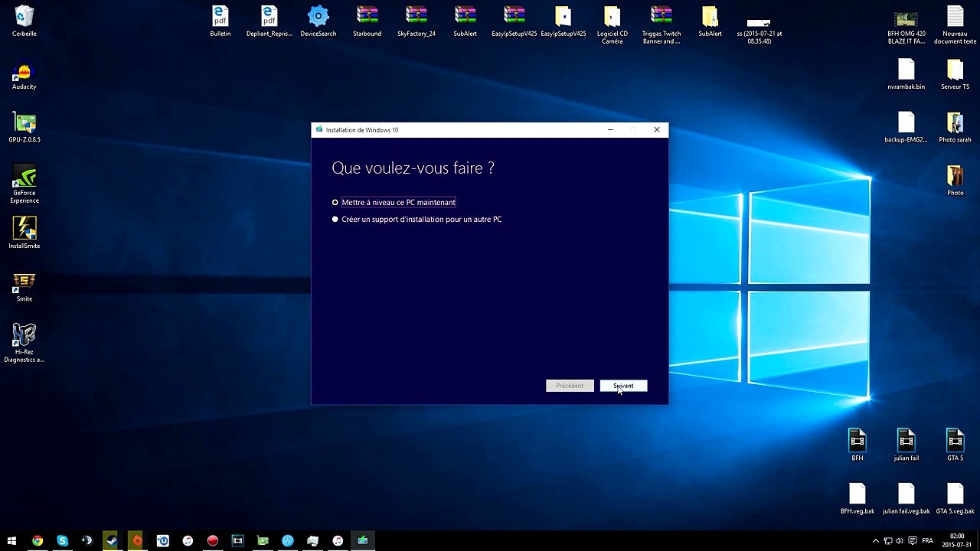The height and width of the screenshot is (551, 980).
Task: Open the taskbar clock and date
Action: point(957,540)
